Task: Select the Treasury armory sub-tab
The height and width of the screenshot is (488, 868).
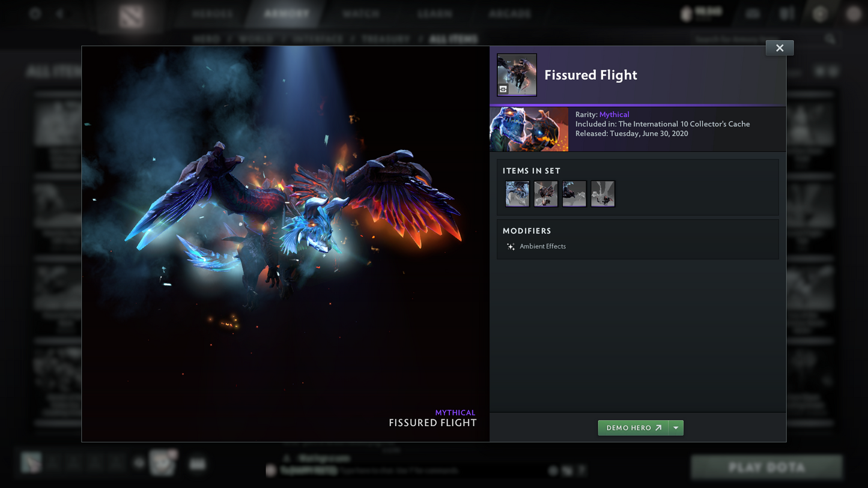Action: (386, 39)
